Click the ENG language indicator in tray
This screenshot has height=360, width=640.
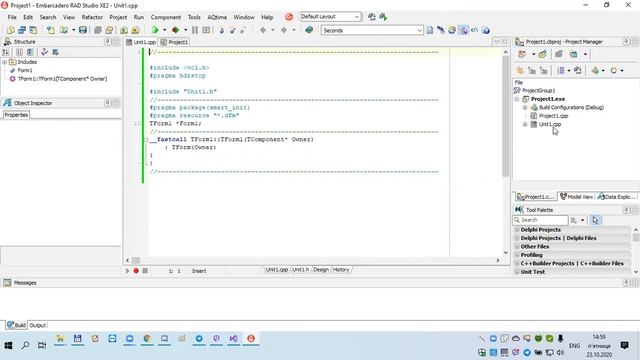pyautogui.click(x=574, y=346)
